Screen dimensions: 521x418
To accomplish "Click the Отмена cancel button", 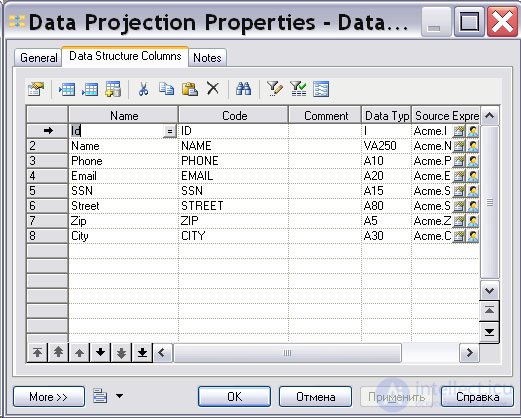I will pos(315,397).
